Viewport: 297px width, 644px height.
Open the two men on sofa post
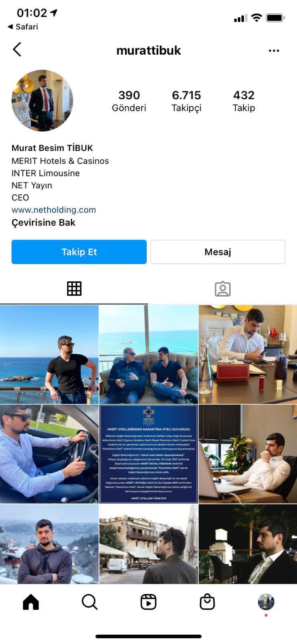coord(148,354)
